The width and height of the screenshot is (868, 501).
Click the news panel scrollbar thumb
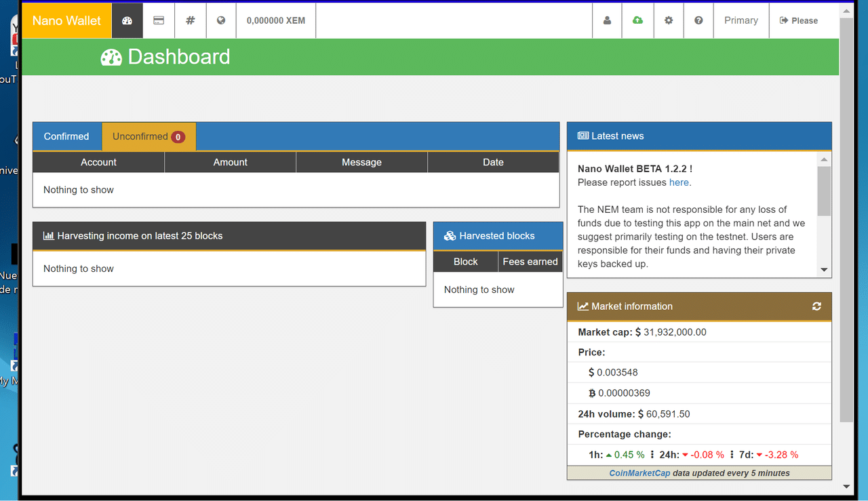tap(824, 191)
